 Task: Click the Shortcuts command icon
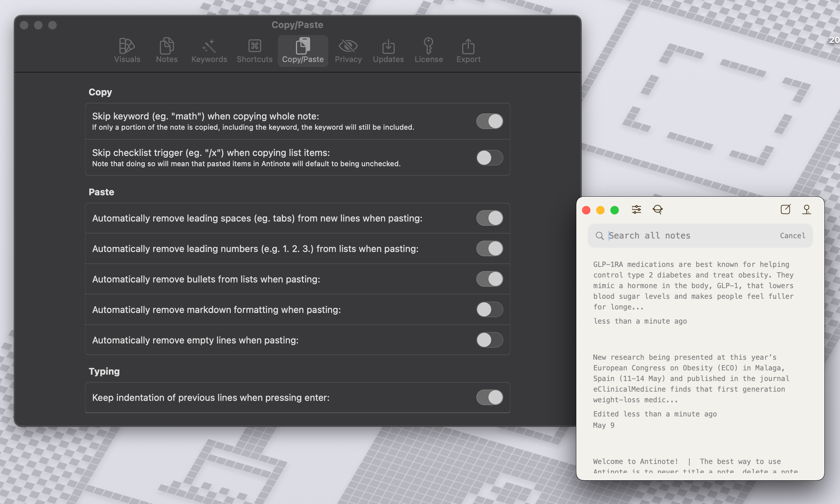pos(254,50)
